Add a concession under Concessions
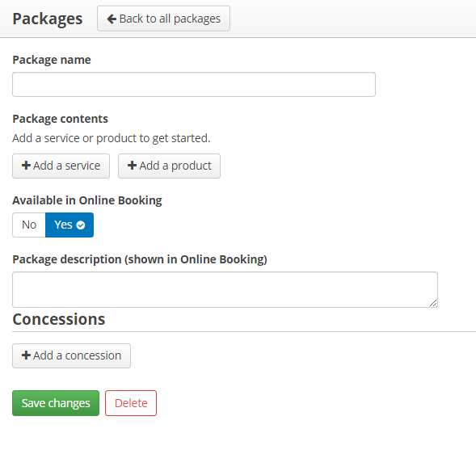The height and width of the screenshot is (471, 476). click(x=72, y=355)
